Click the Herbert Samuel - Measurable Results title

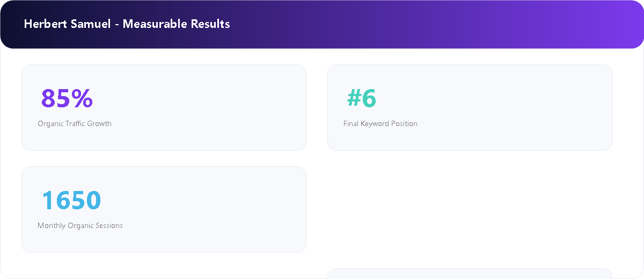(x=127, y=24)
